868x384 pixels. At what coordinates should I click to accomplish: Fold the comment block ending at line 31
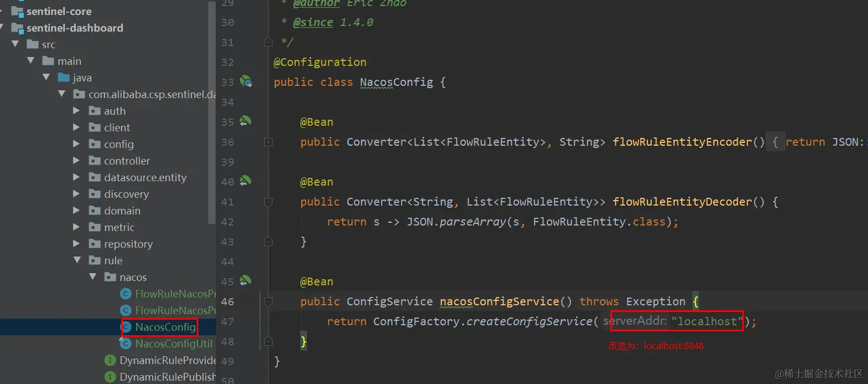(268, 42)
